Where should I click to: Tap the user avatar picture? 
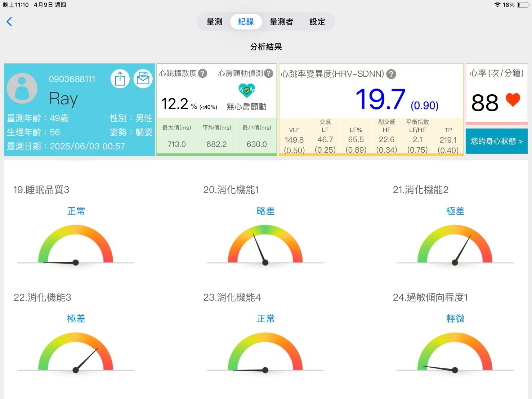(x=22, y=88)
